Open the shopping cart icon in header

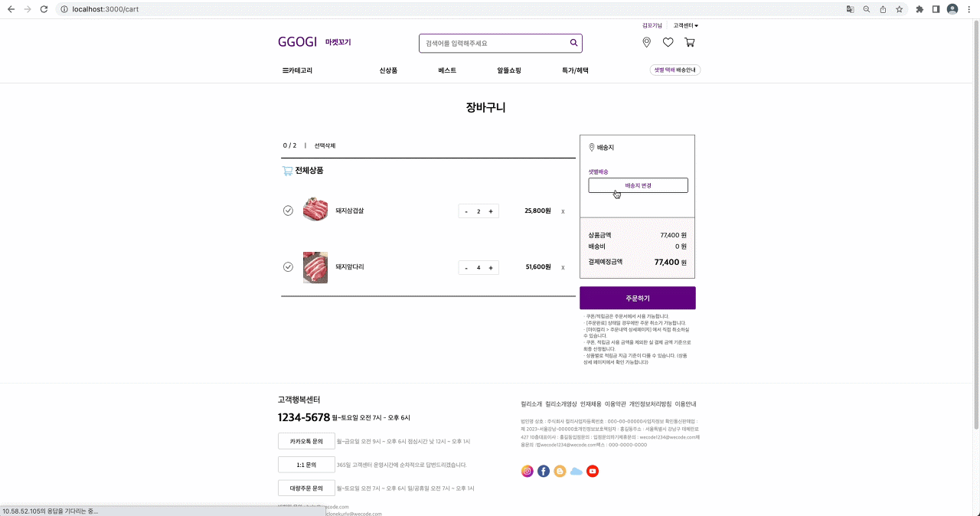(690, 43)
